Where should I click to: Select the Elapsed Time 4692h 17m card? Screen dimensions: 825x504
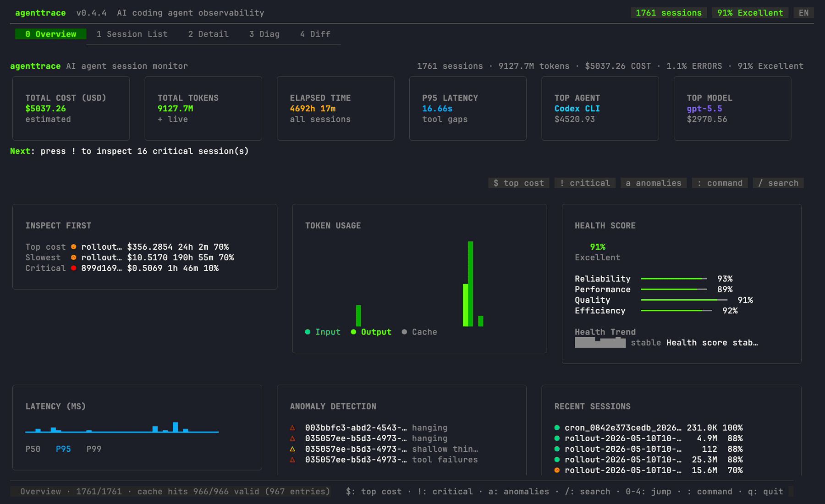[x=335, y=108]
